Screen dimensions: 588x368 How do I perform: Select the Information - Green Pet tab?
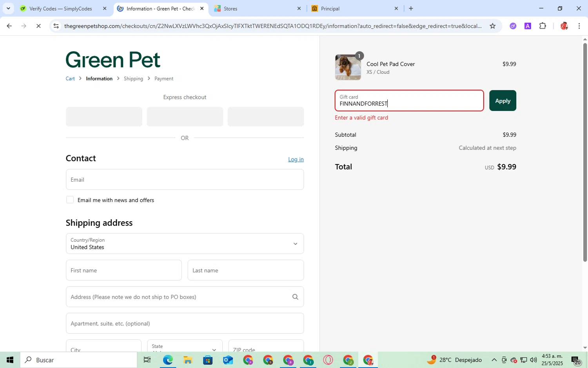tap(161, 8)
